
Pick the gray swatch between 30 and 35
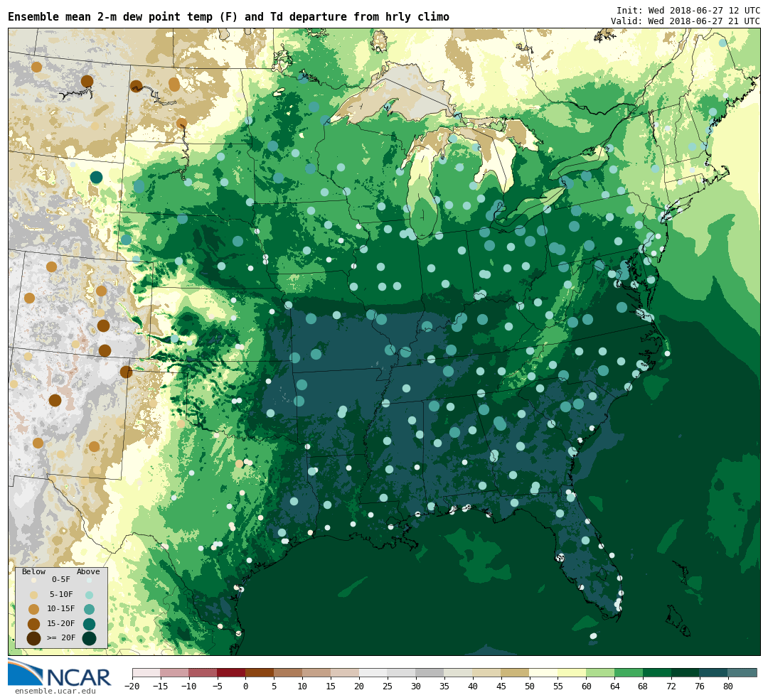coord(430,673)
